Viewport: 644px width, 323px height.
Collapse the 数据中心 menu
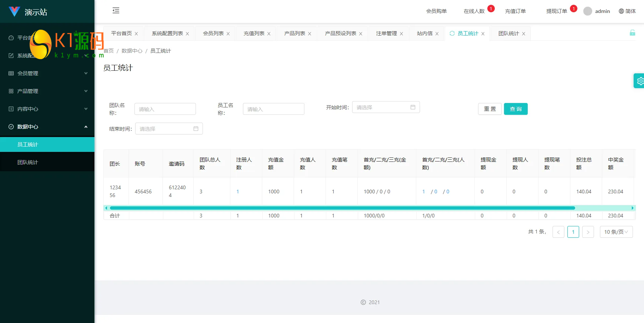pyautogui.click(x=47, y=127)
